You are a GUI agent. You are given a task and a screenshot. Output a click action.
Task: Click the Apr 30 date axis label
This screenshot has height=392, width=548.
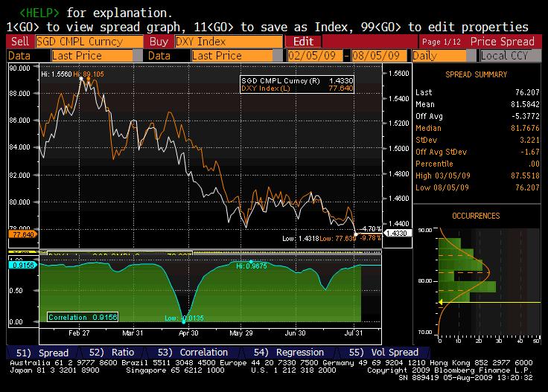click(x=188, y=333)
